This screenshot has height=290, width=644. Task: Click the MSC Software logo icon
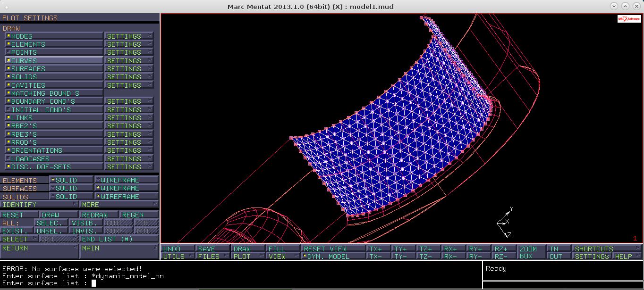(x=629, y=19)
